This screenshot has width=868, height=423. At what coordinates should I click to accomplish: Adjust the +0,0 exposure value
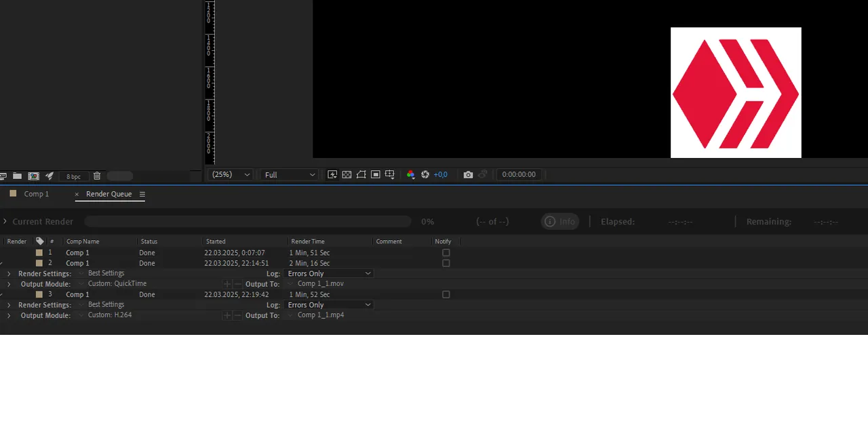coord(441,174)
